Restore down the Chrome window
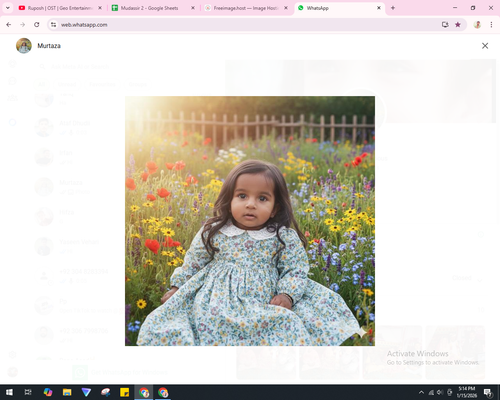 tap(473, 8)
